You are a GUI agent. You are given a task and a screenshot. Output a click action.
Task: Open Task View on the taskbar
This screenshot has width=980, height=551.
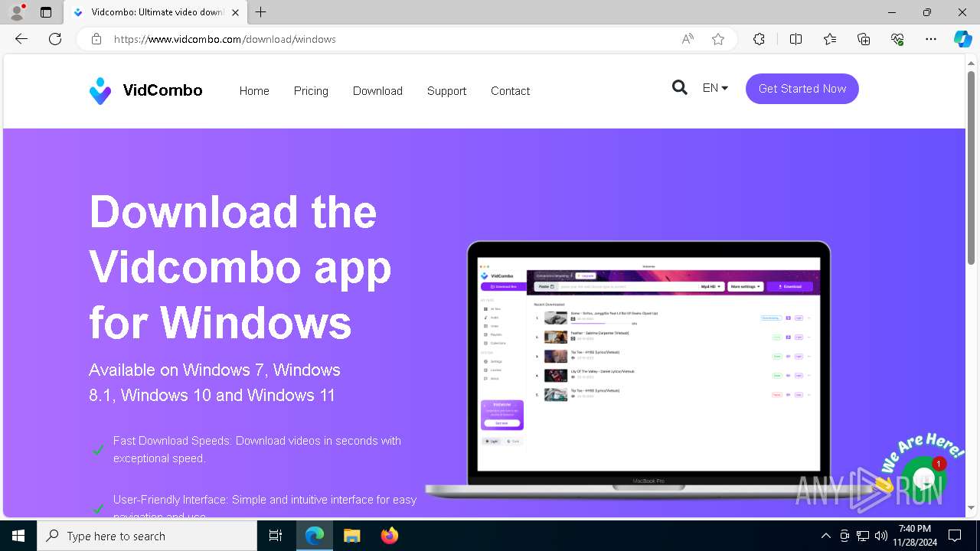(x=276, y=536)
